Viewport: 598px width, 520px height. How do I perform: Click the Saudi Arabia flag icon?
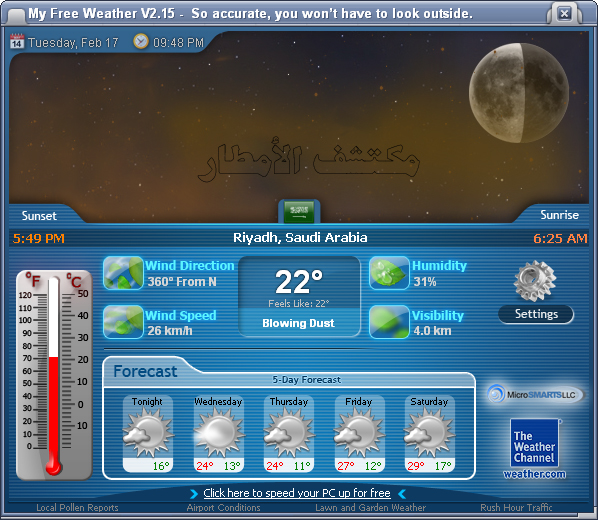[299, 211]
